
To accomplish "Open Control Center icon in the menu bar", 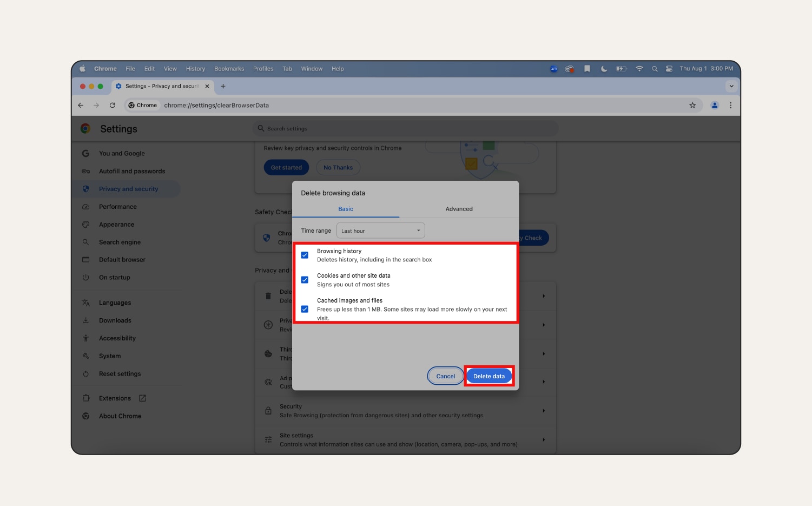I will 669,69.
